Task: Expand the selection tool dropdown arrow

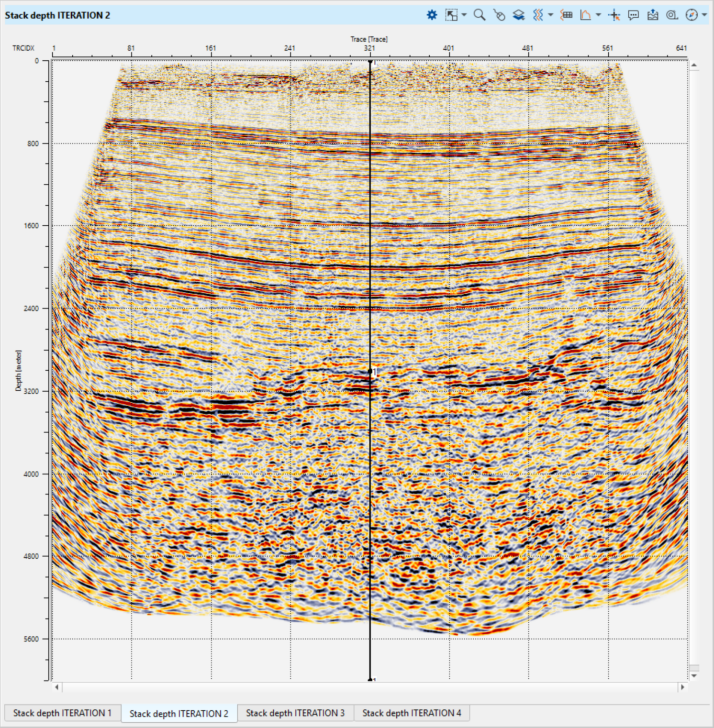Action: 464,15
